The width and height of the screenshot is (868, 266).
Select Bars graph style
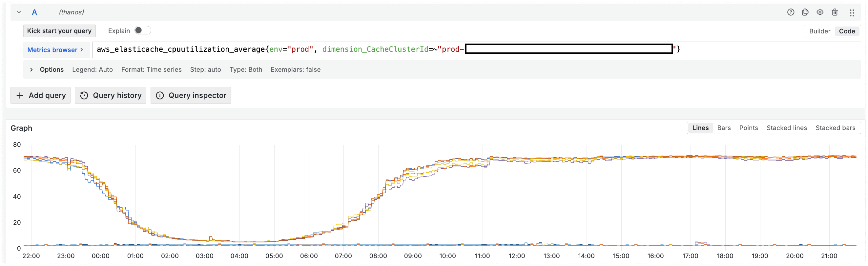(x=724, y=128)
